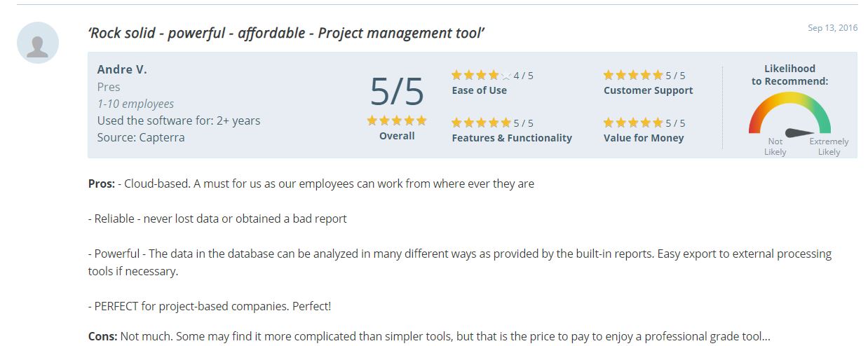
Task: Click the 'Cons:' heading label
Action: pyautogui.click(x=102, y=336)
